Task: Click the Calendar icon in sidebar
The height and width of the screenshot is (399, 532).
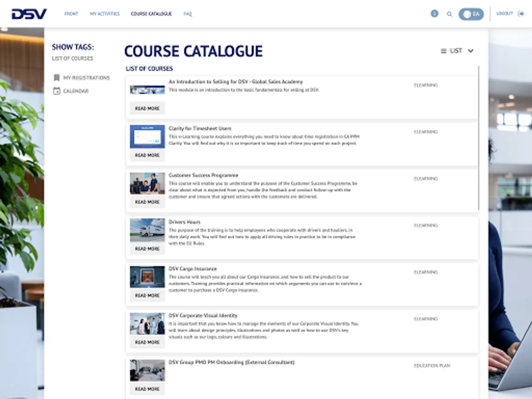Action: click(x=56, y=91)
